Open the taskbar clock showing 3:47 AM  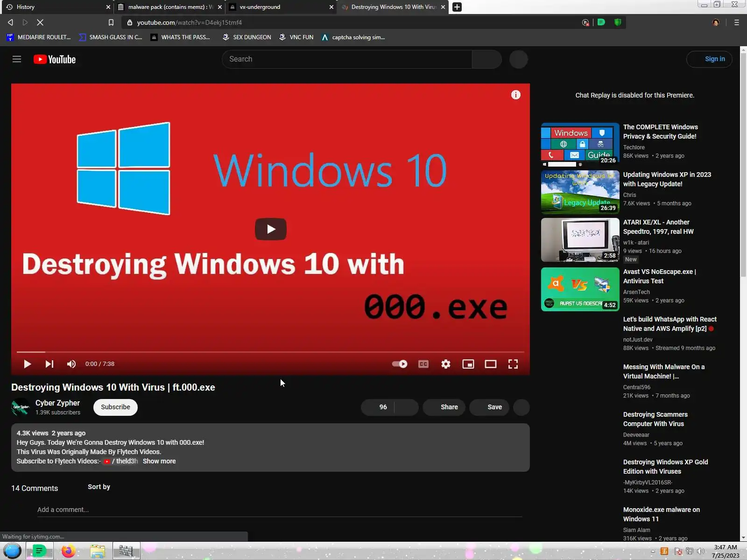(x=726, y=551)
